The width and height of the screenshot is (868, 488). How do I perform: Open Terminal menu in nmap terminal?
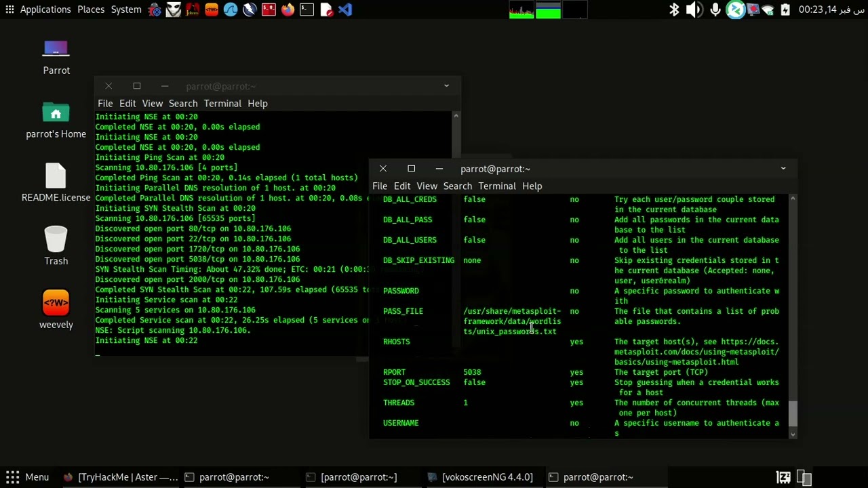(222, 103)
